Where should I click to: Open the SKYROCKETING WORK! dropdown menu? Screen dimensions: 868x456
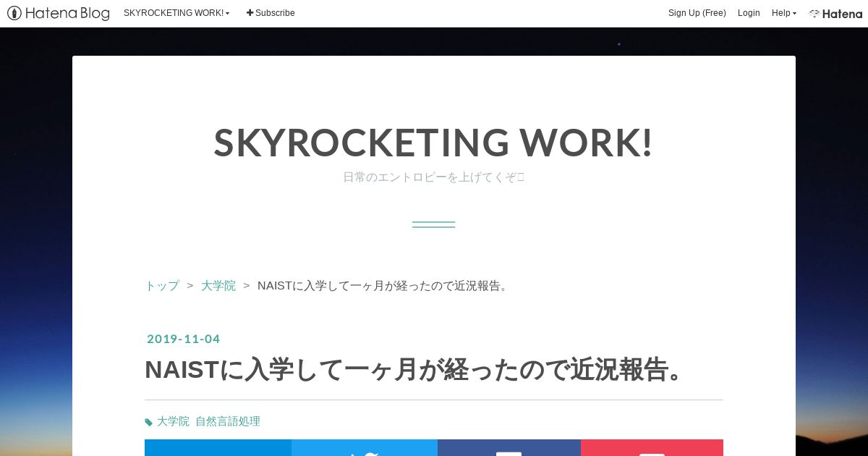[176, 13]
